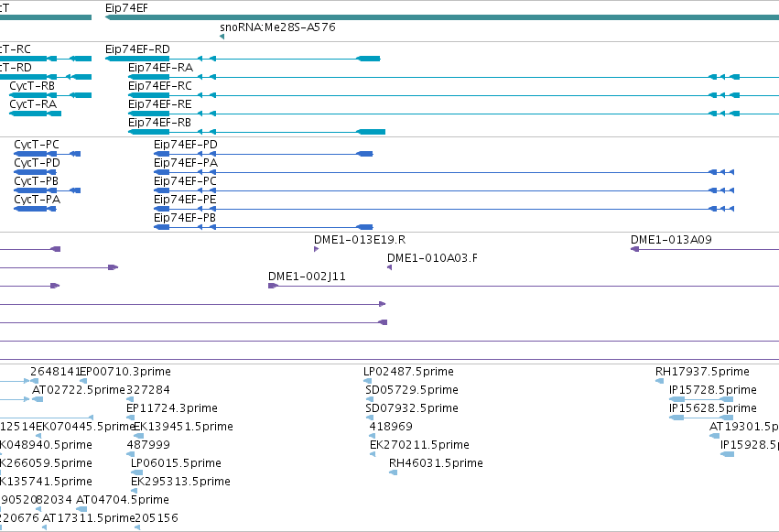Click the LP02487.5prime label
This screenshot has height=532, width=779.
[x=408, y=372]
